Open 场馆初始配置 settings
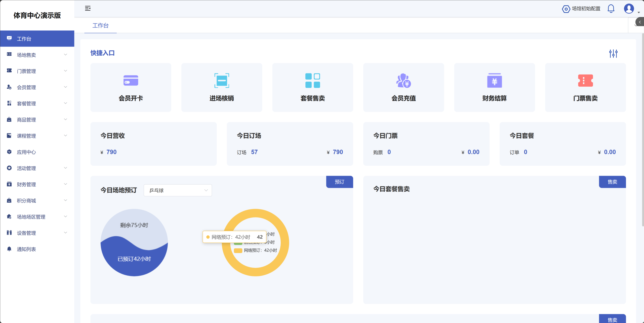 click(x=581, y=9)
